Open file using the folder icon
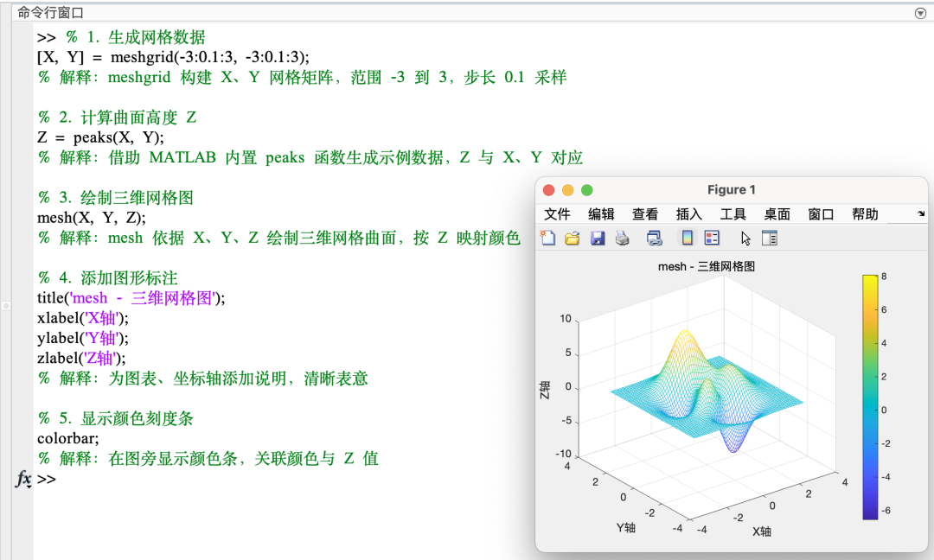This screenshot has height=560, width=934. tap(572, 238)
